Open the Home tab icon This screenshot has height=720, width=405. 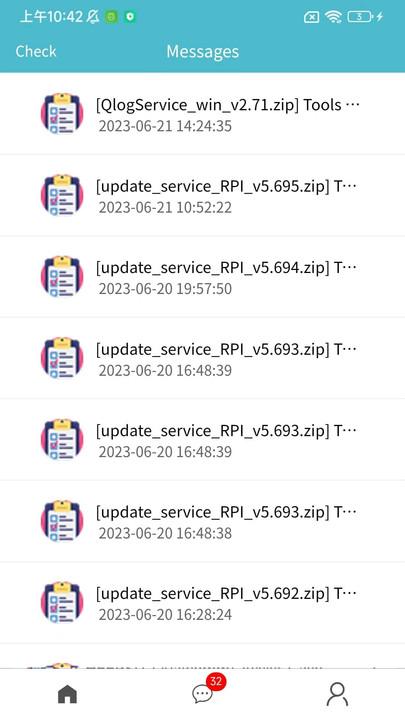coord(68,694)
